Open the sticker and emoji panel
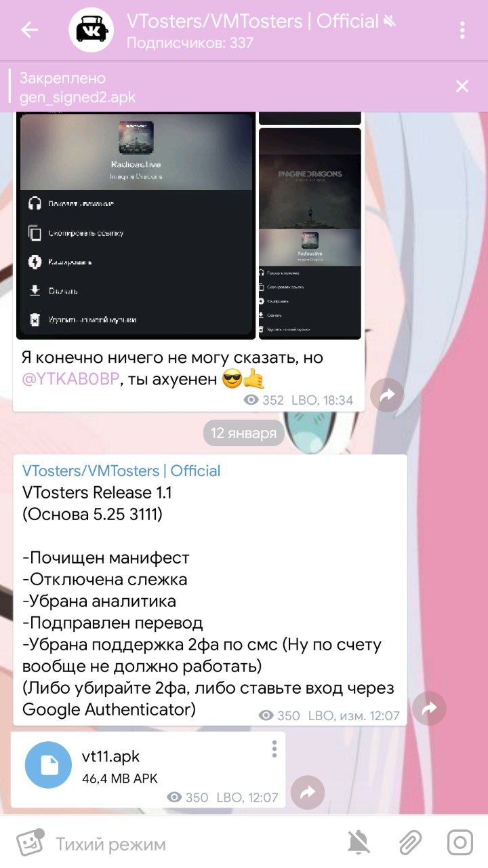 (29, 843)
